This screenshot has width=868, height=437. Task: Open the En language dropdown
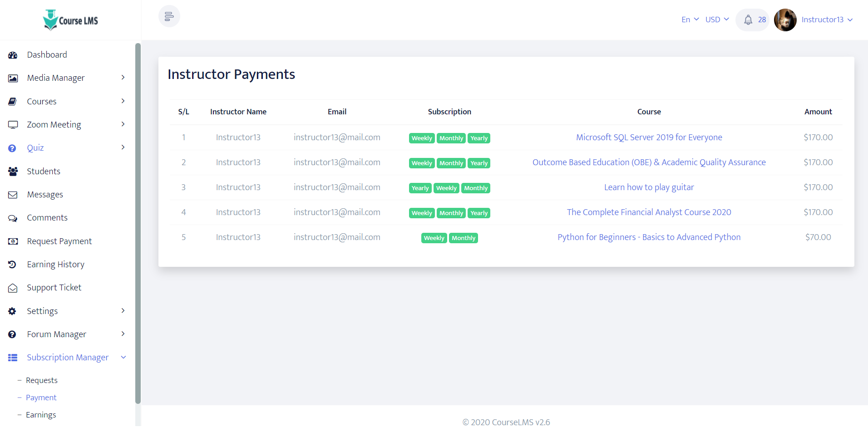[690, 20]
